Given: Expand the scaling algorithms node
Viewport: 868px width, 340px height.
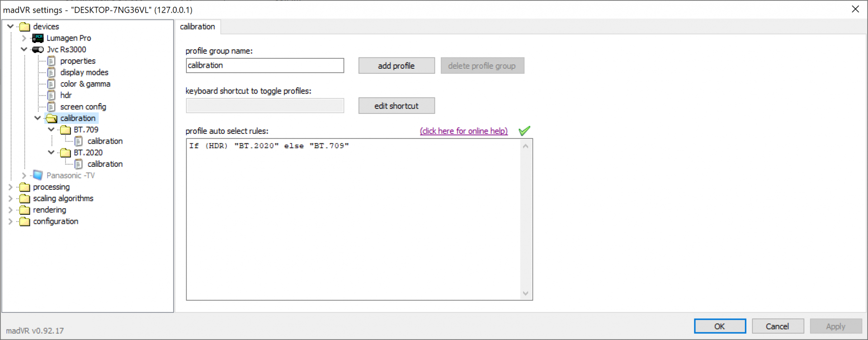Looking at the screenshot, I should 10,198.
